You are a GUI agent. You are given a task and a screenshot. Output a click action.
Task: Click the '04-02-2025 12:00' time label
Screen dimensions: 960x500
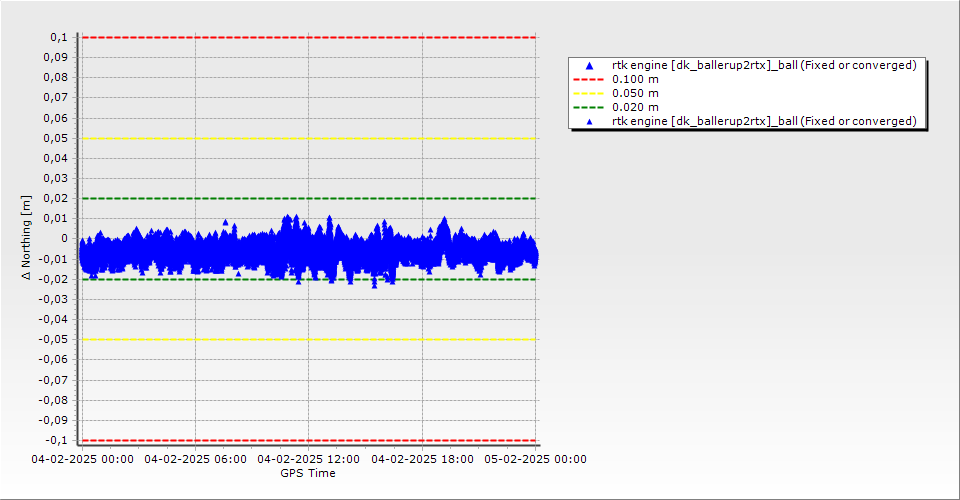[309, 459]
